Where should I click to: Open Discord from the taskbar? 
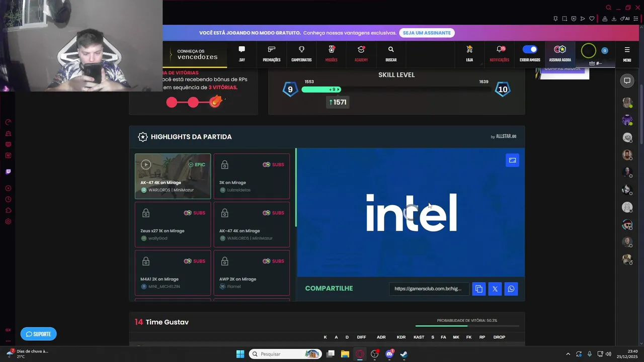(389, 354)
